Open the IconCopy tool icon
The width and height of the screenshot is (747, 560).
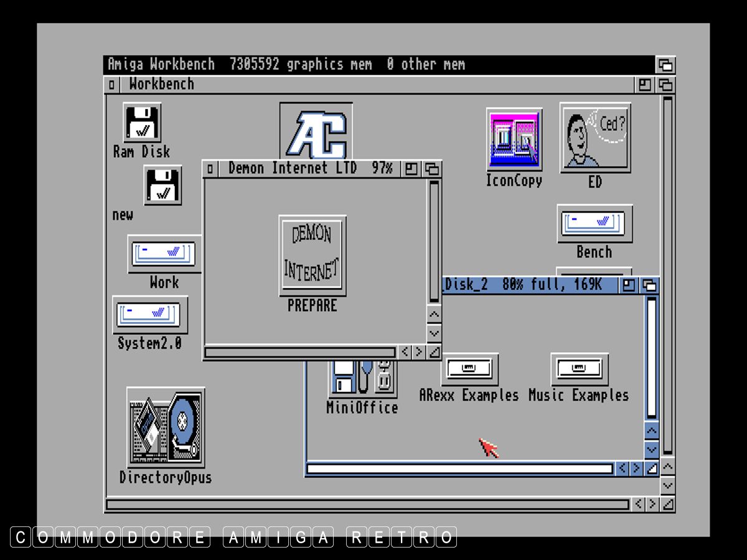pos(514,139)
